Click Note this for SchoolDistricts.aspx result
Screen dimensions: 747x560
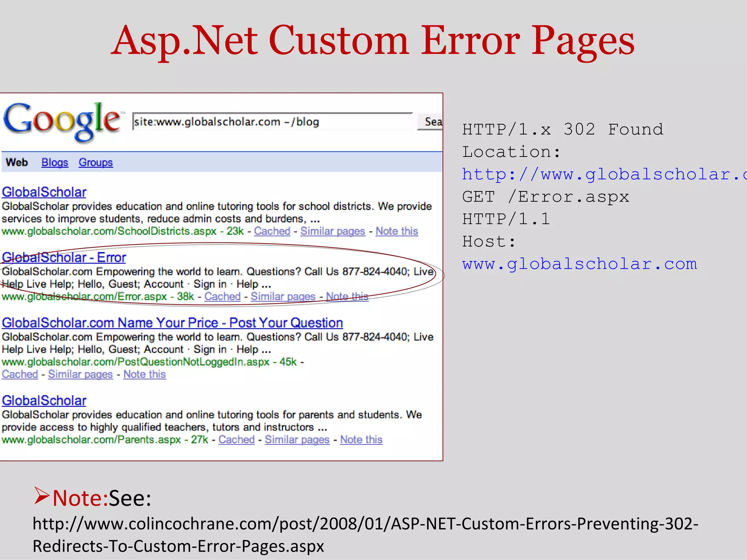point(397,231)
